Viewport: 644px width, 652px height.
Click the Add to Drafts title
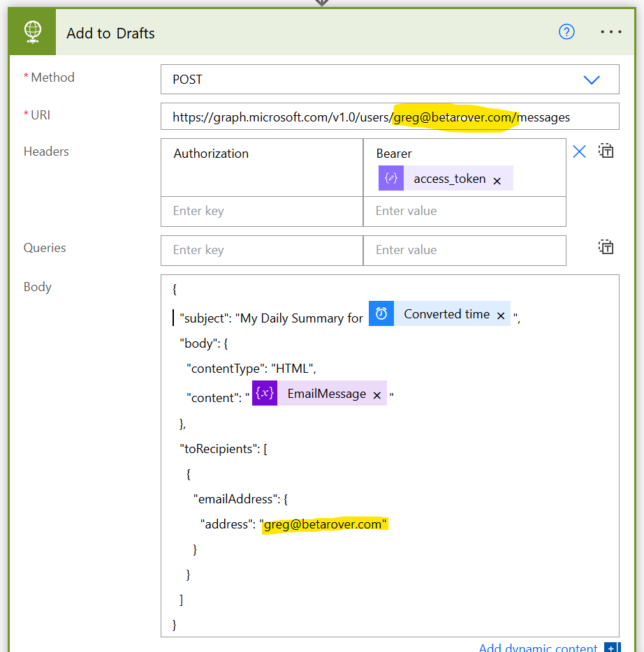pos(110,34)
